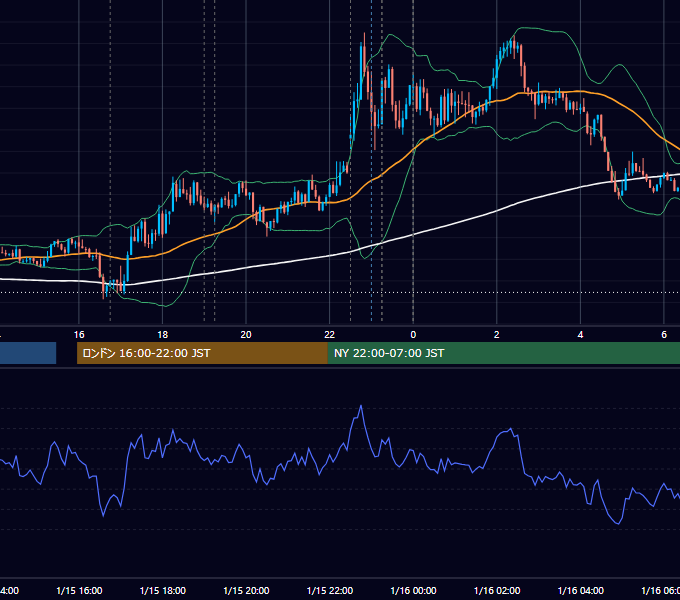The height and width of the screenshot is (600, 680).
Task: Click the hour 16 axis label
Action: coord(79,334)
